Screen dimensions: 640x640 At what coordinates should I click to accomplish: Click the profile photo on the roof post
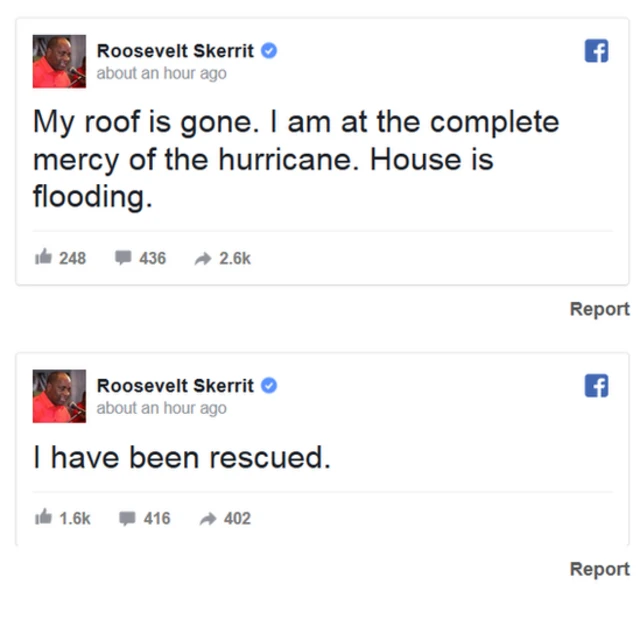click(59, 61)
